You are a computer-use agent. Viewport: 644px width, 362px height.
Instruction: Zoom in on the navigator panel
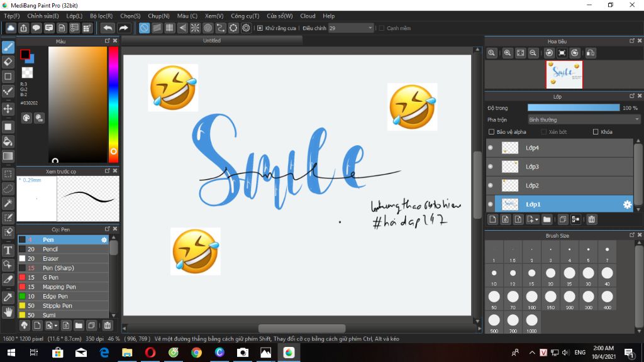point(508,53)
